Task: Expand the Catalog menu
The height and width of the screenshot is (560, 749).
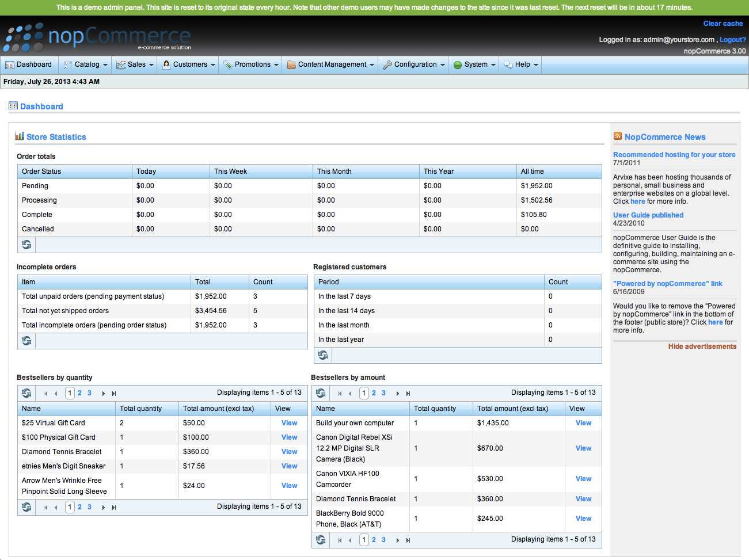Action: click(x=86, y=64)
